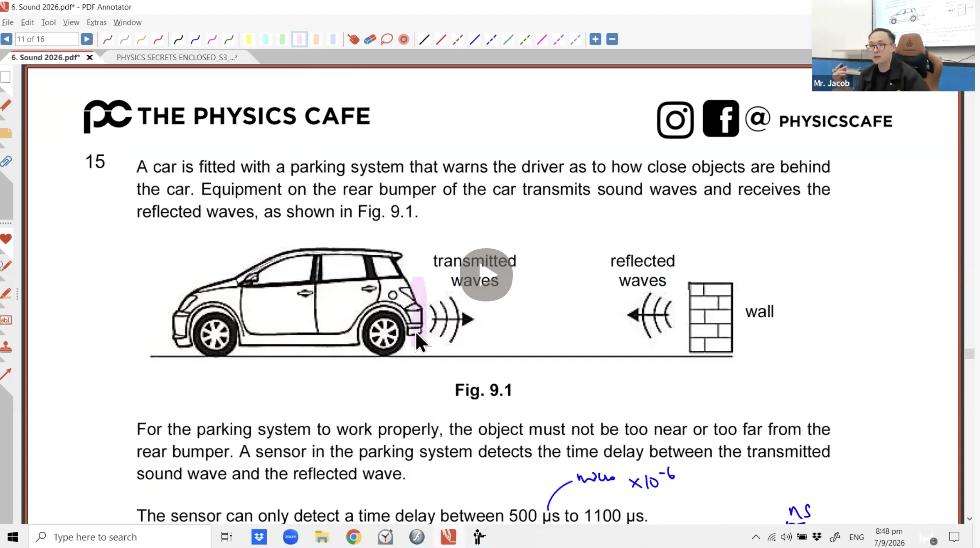Select the blue pen preset

(195, 39)
